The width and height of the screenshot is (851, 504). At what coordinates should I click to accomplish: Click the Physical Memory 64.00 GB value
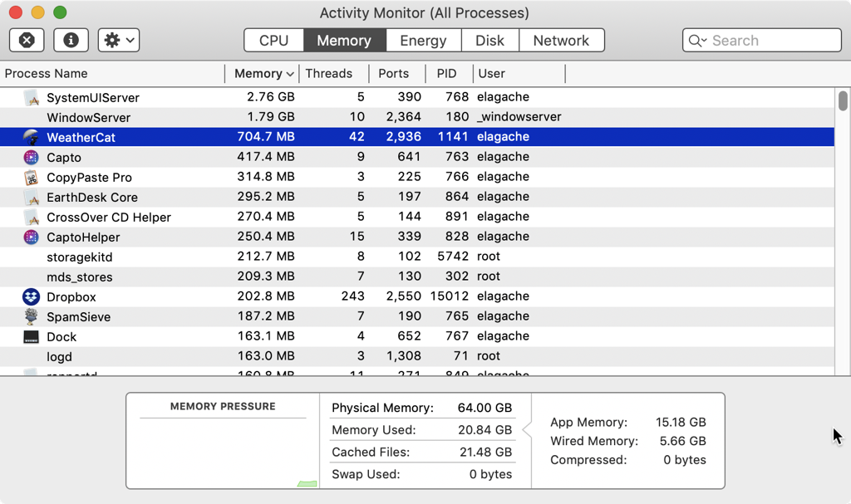pos(485,408)
